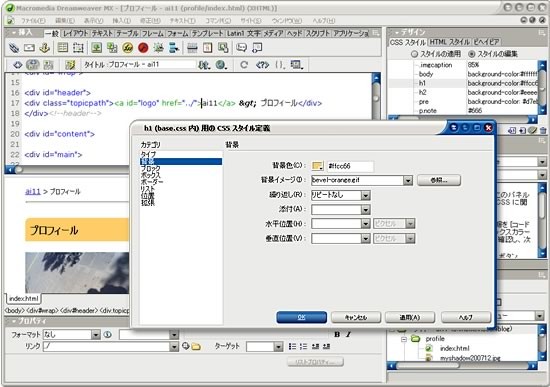Insert an email link icon

29,48
